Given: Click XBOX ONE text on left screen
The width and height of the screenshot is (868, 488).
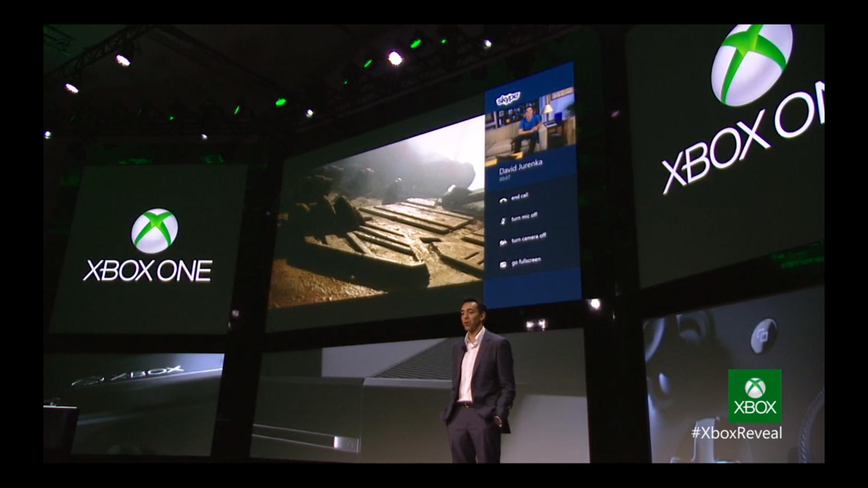Looking at the screenshot, I should click(x=147, y=270).
